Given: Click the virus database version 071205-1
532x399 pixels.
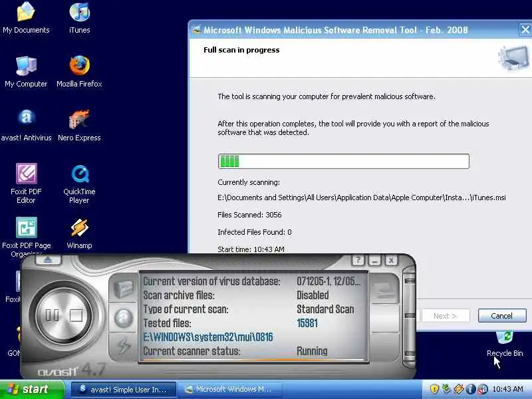Looking at the screenshot, I should (x=329, y=281).
